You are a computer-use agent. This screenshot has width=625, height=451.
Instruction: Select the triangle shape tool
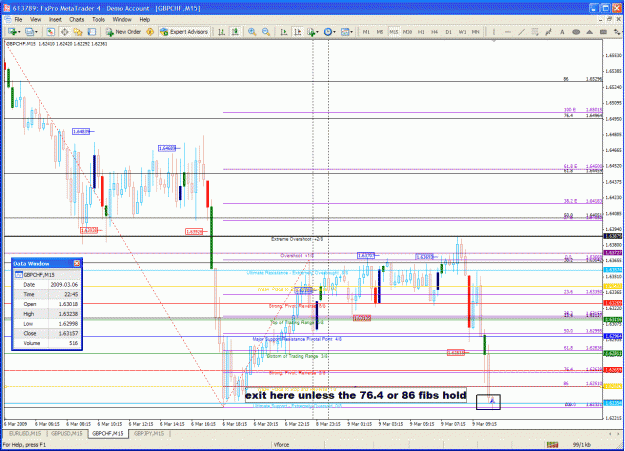(590, 32)
